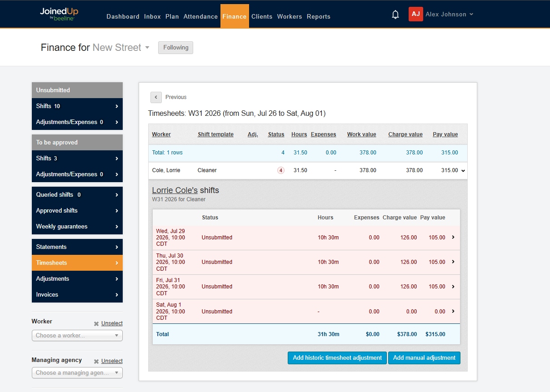Click Add manual adjustment button
Screen dimensions: 550x392
tap(424, 358)
